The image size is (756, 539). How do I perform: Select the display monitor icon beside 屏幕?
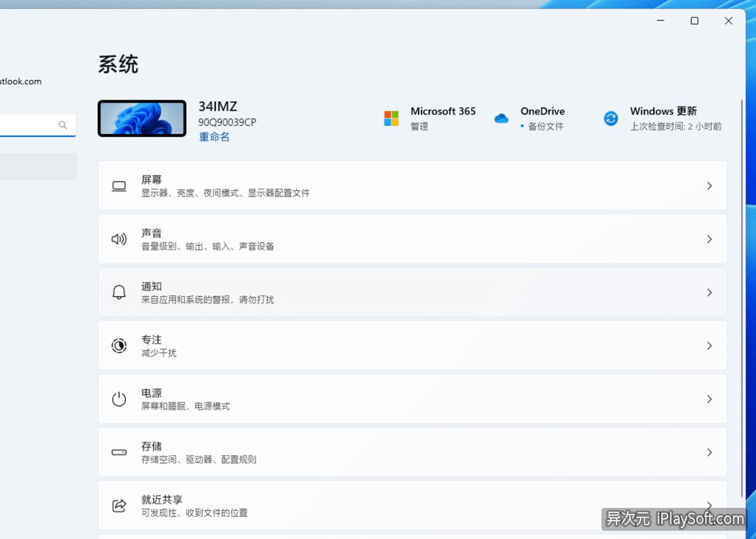[x=119, y=186]
